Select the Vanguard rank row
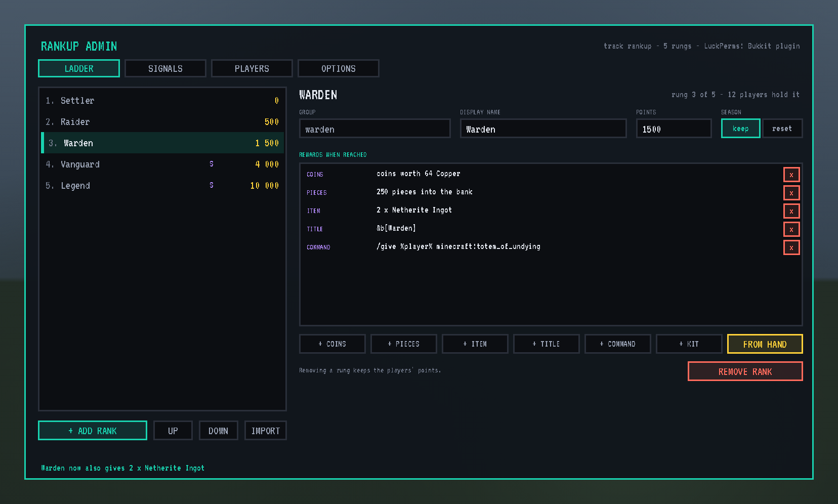Screen dimensions: 838x504 tap(162, 164)
